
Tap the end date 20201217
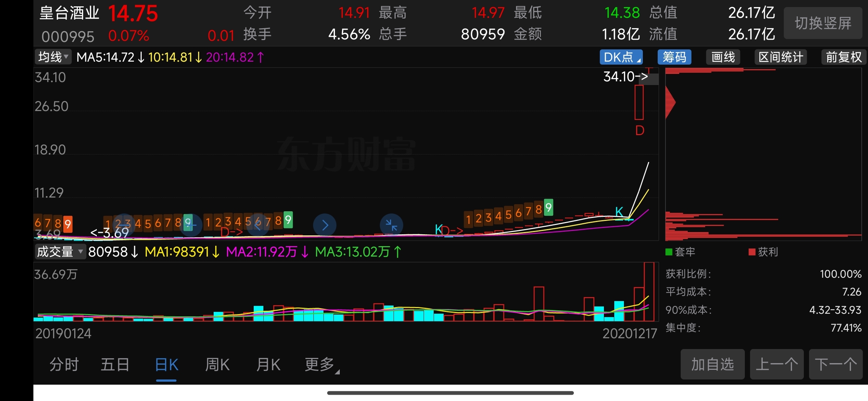(629, 333)
